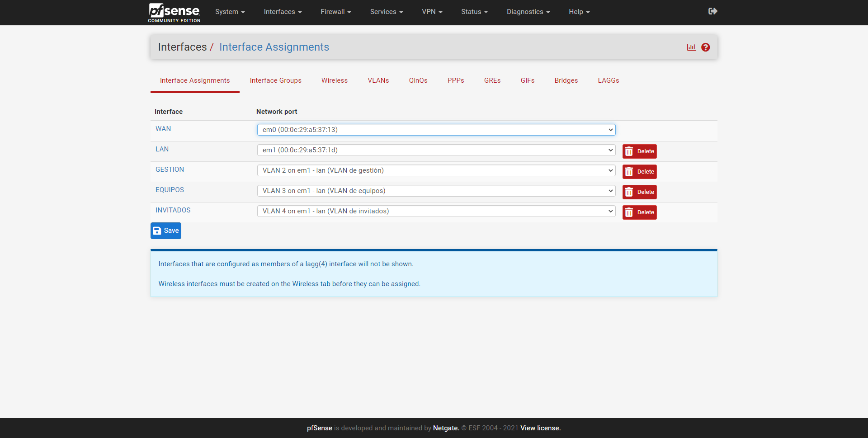Click the Interfaces breadcrumb text
The image size is (868, 438).
pyautogui.click(x=182, y=47)
